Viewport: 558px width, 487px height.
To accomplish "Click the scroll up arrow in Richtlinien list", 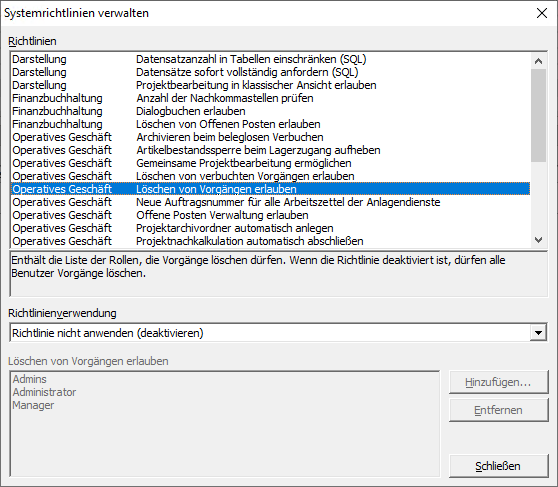I will (538, 61).
